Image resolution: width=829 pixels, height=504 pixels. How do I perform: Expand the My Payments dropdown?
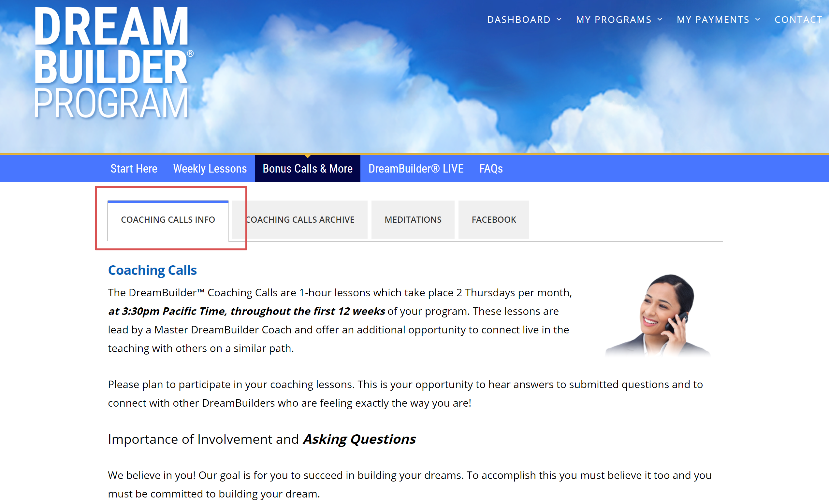(712, 19)
